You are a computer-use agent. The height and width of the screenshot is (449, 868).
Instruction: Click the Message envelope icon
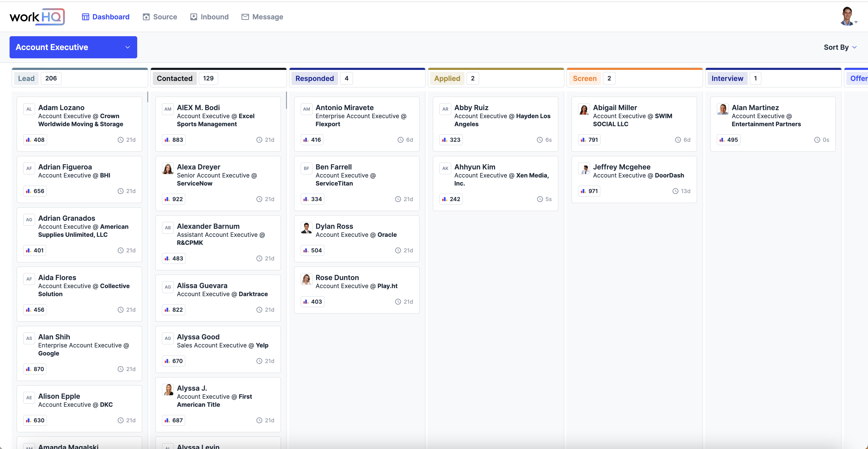tap(245, 17)
